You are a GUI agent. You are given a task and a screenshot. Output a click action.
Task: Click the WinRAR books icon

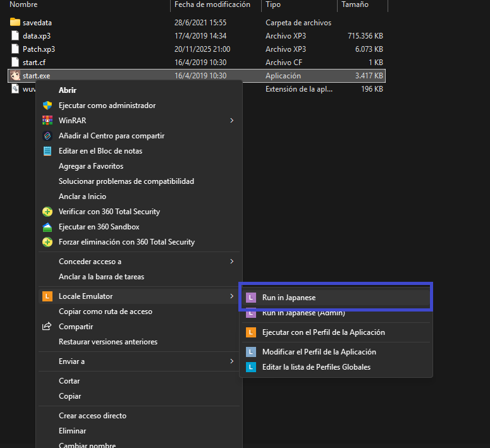coord(47,121)
